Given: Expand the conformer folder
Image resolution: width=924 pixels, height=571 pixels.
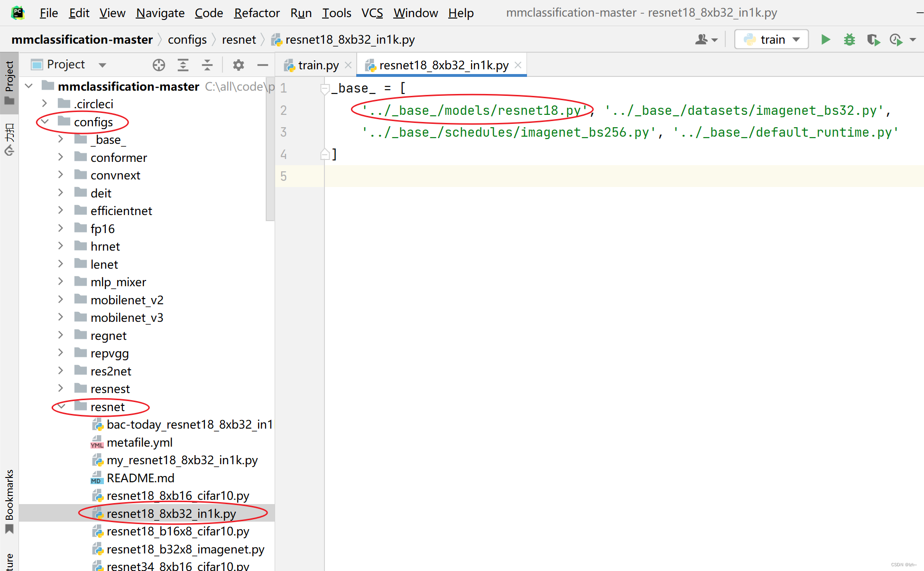Looking at the screenshot, I should tap(60, 157).
